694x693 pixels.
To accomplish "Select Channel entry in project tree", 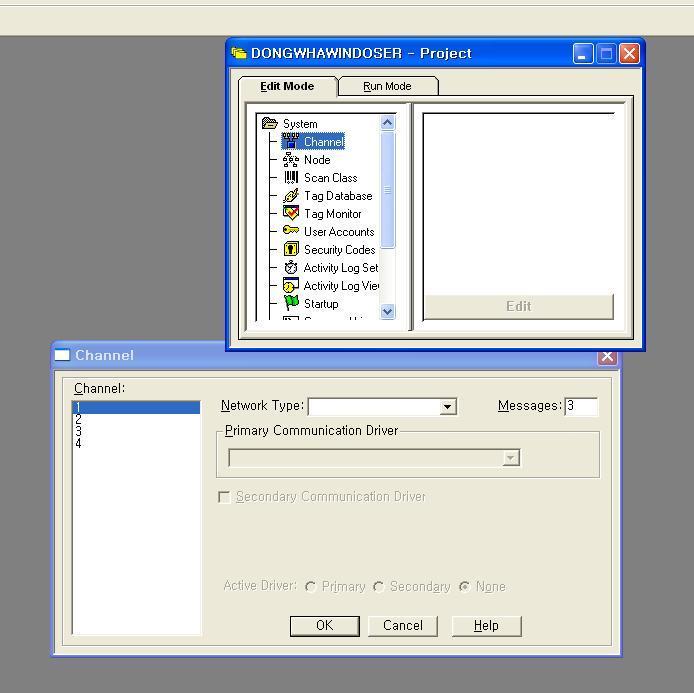I will [324, 142].
